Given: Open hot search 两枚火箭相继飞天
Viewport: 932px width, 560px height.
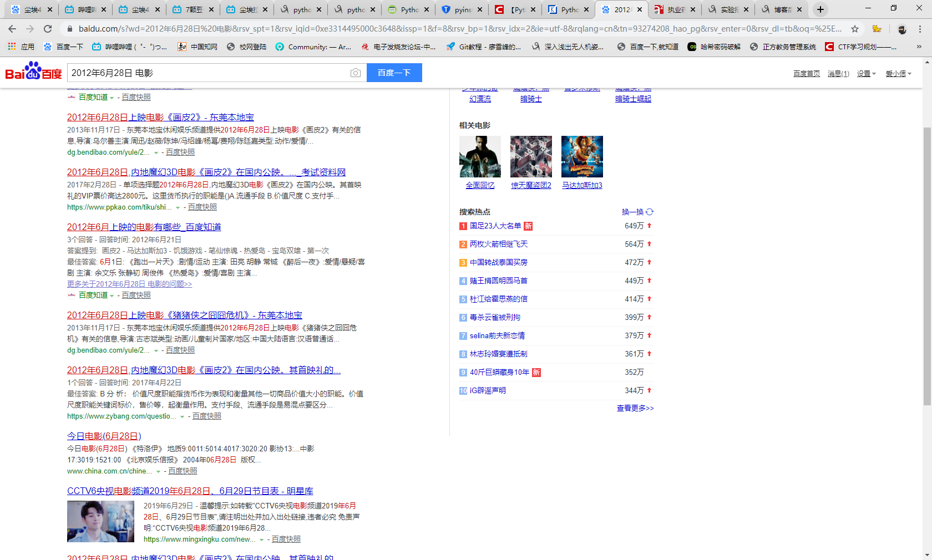Looking at the screenshot, I should 499,245.
